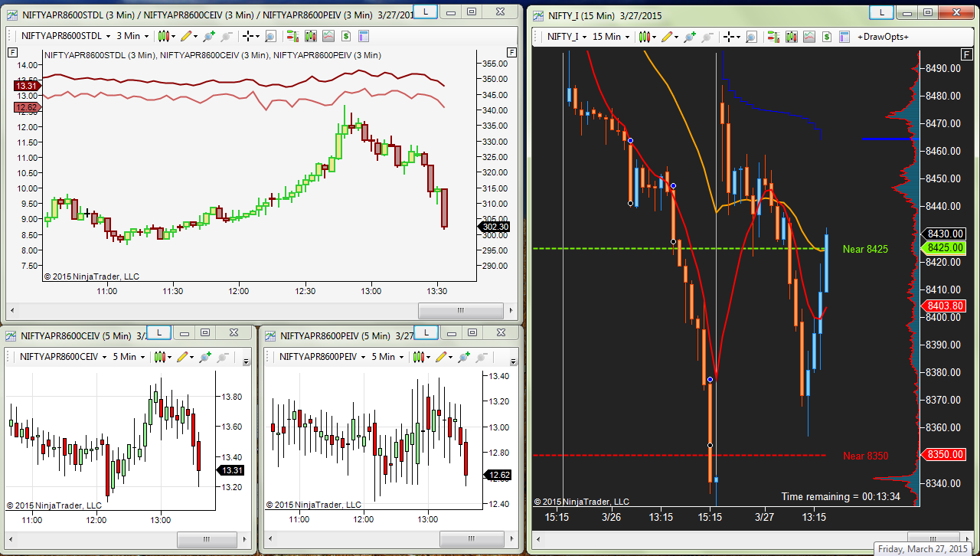Open chart style candlestick icon in STDL chart
The image size is (980, 556).
pyautogui.click(x=163, y=36)
